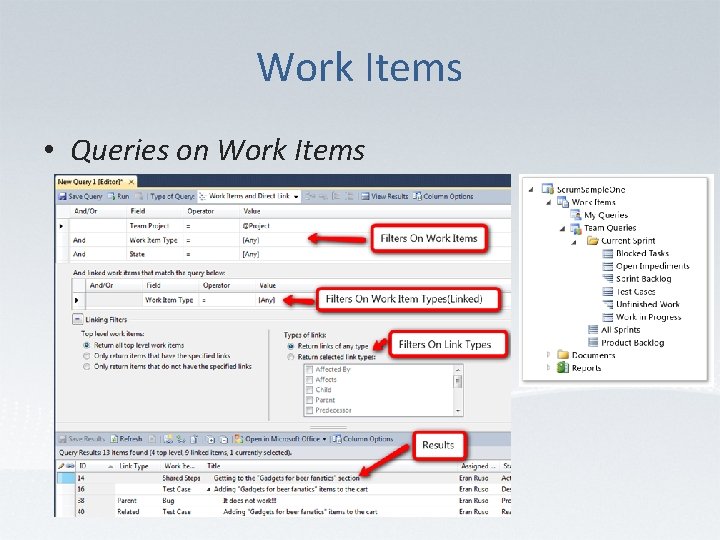
Task: Run the query using the Run icon
Action: (111, 197)
